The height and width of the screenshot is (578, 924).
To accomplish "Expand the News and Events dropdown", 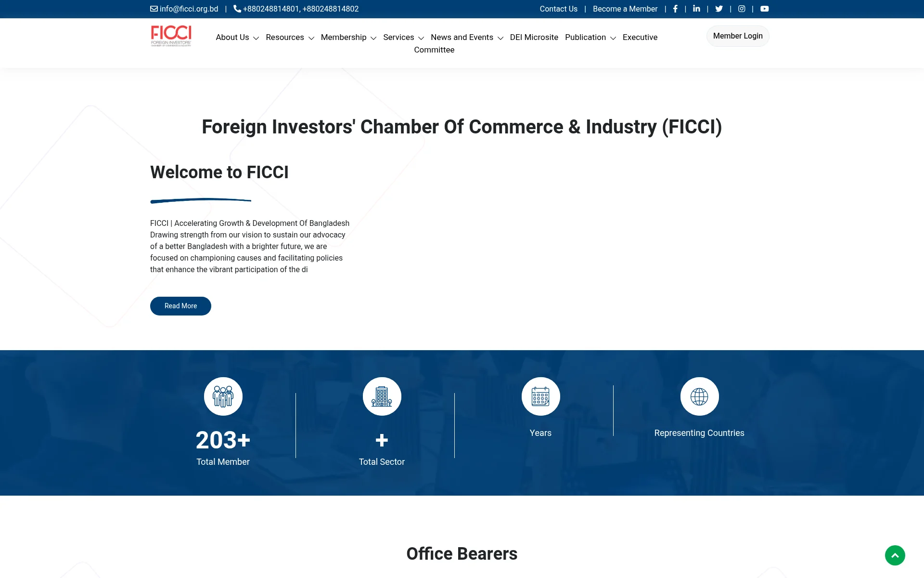I will 467,37.
